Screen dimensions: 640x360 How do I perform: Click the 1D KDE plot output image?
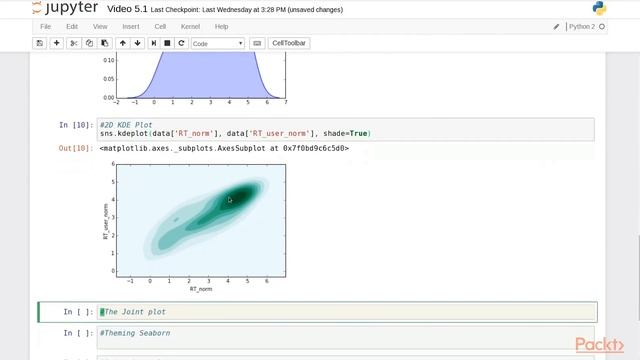point(194,78)
